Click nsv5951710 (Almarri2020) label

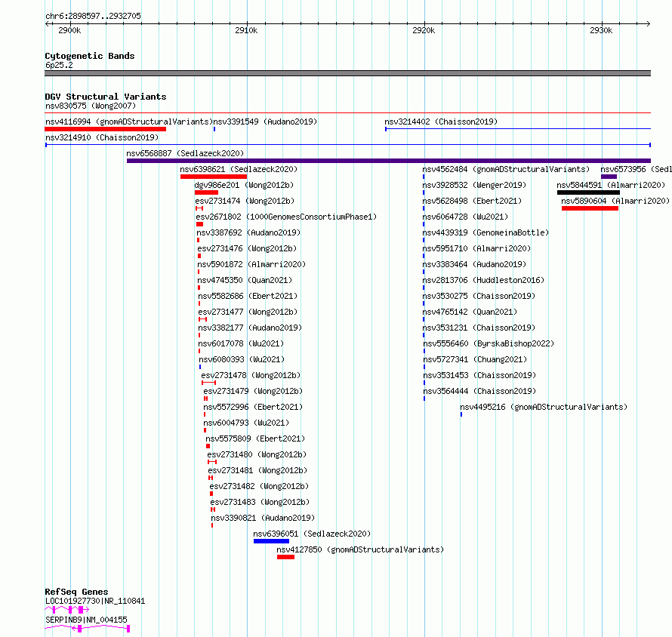click(x=476, y=248)
